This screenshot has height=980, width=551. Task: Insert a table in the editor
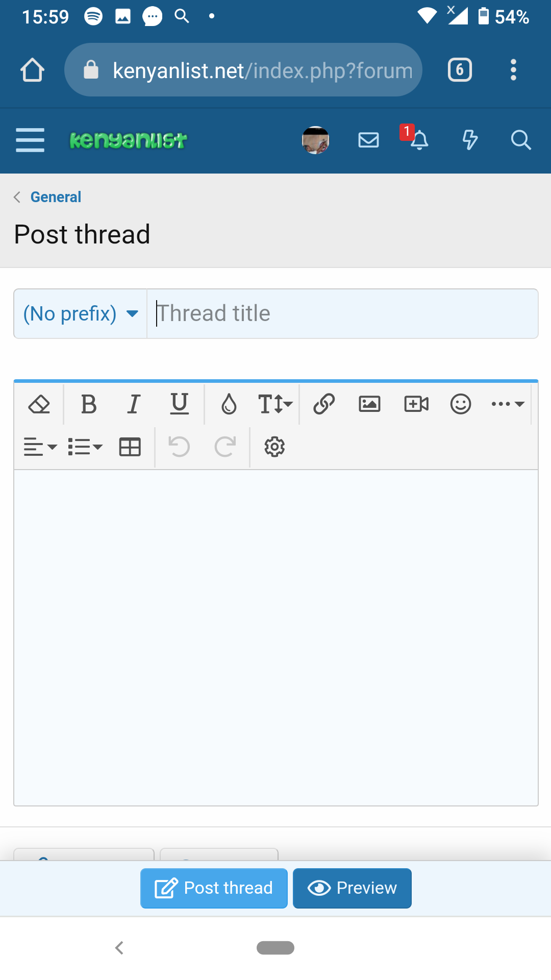[x=130, y=447]
